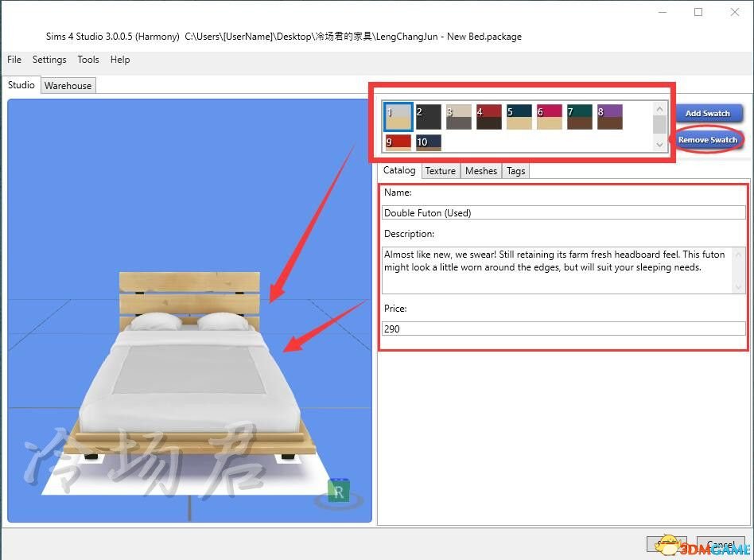This screenshot has height=560, width=754.
Task: Open the Texture tab
Action: [x=440, y=171]
